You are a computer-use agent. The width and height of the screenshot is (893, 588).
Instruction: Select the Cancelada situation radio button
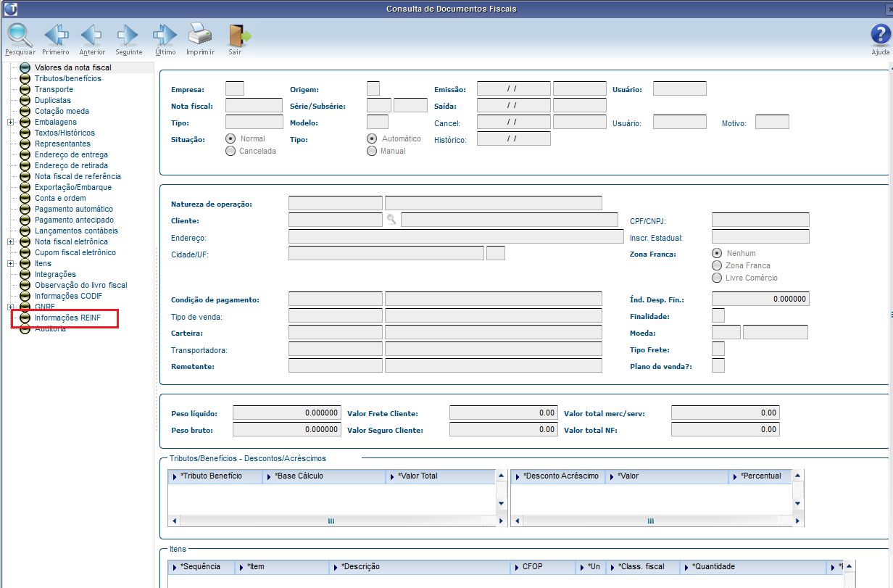click(230, 151)
